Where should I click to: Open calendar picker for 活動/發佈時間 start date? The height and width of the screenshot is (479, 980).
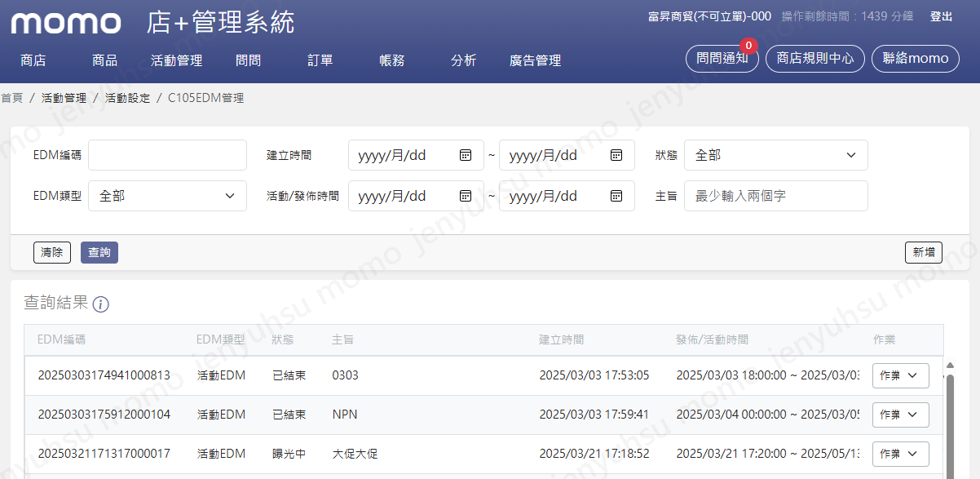click(465, 196)
